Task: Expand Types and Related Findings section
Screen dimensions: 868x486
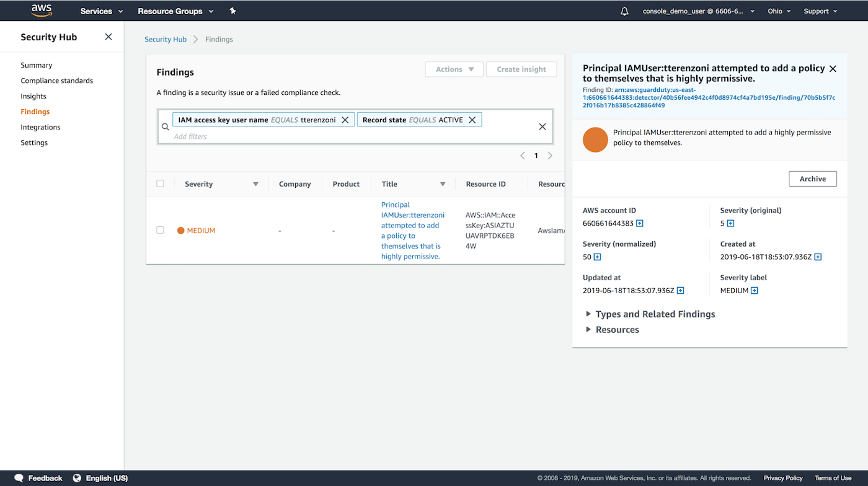Action: tap(655, 314)
